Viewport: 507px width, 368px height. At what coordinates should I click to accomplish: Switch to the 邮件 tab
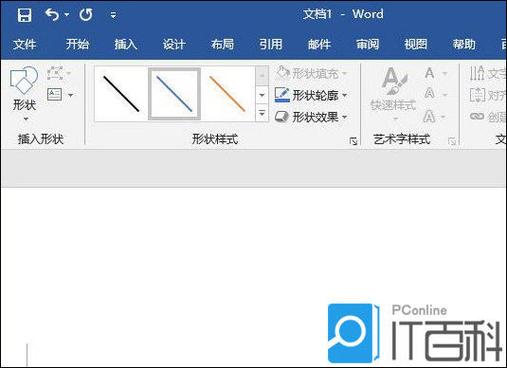(x=319, y=44)
